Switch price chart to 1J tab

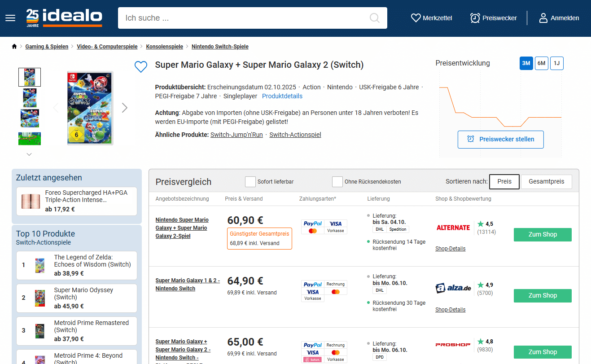[x=556, y=63]
